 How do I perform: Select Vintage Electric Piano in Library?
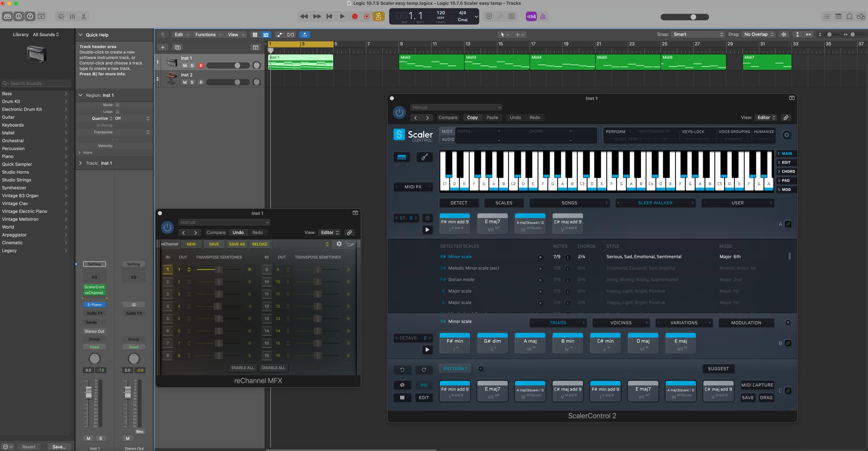pos(34,211)
